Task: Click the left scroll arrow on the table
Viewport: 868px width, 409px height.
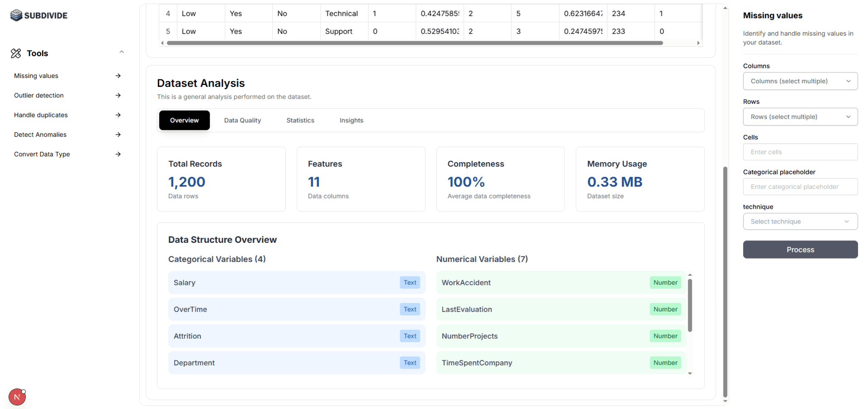Action: click(162, 43)
